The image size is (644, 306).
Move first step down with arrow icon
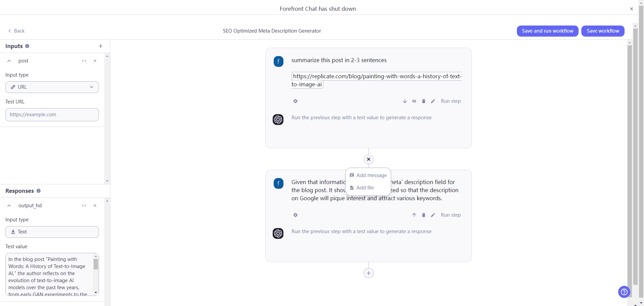(x=405, y=101)
